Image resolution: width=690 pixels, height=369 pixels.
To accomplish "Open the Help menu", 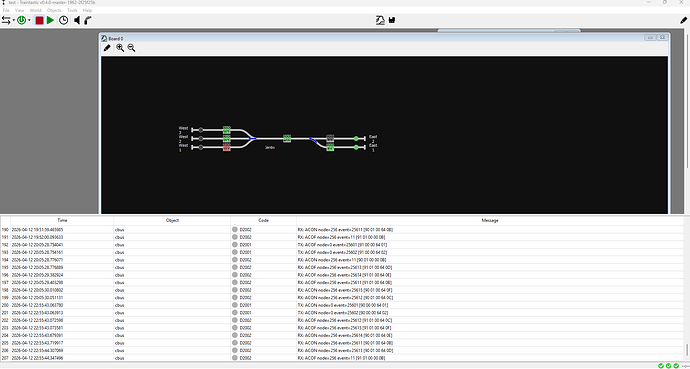I will [87, 10].
